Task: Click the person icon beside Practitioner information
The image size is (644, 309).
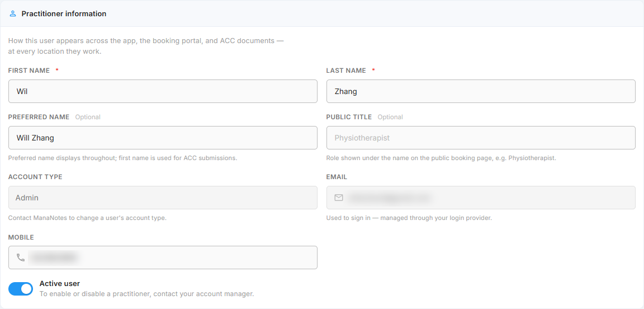Action: [13, 13]
